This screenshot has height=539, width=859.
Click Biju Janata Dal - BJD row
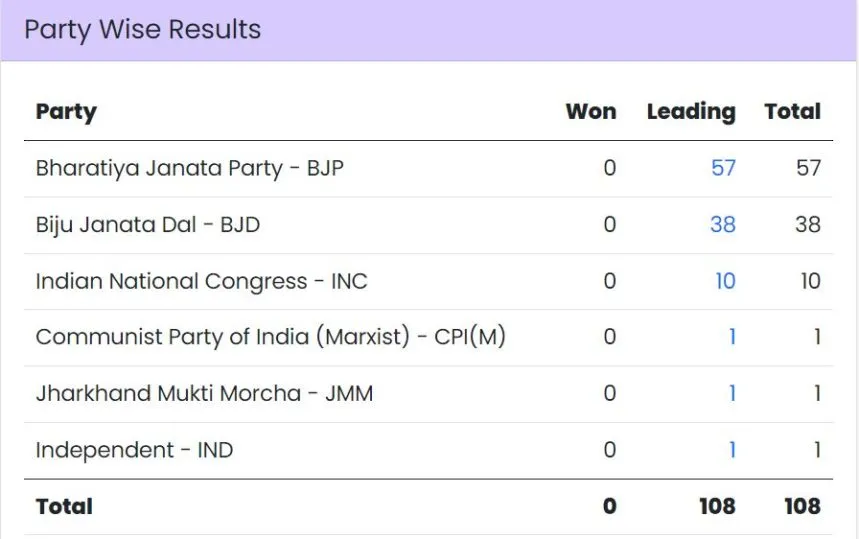click(x=147, y=224)
